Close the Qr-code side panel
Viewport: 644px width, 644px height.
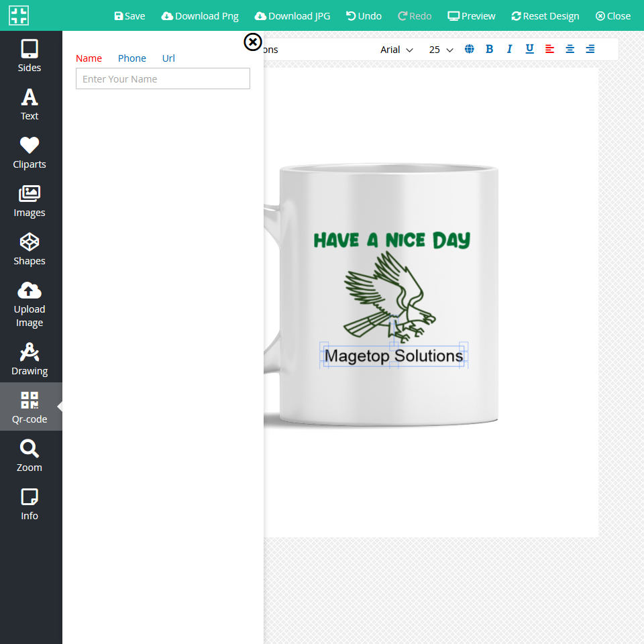click(x=252, y=42)
